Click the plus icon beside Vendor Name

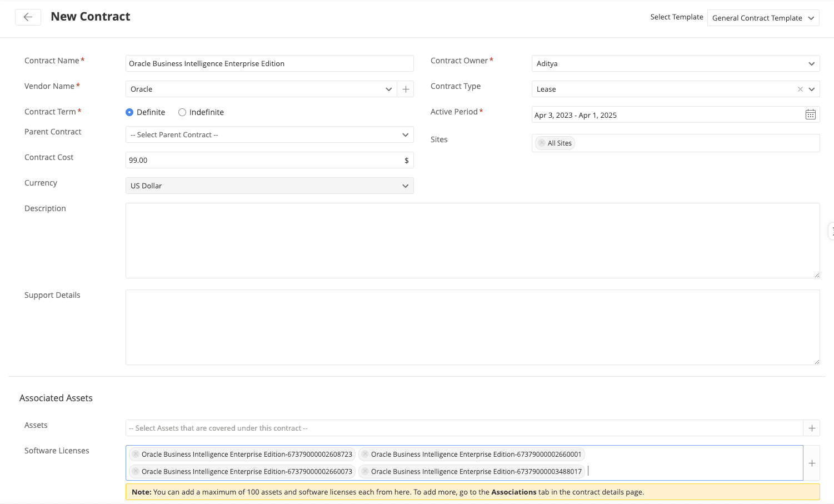click(x=406, y=89)
